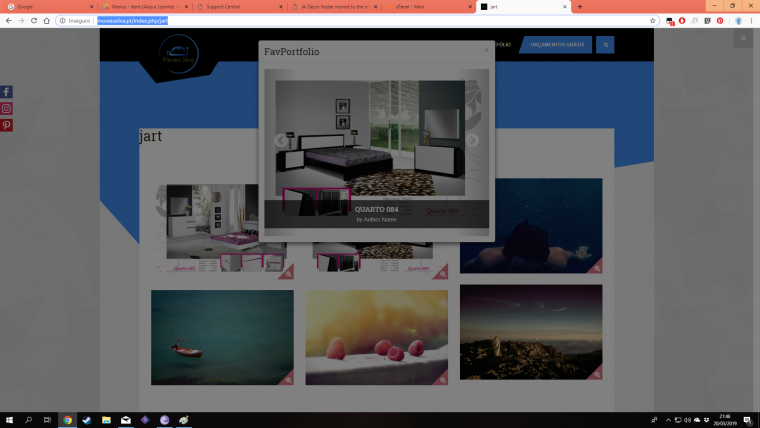
Task: Open the off-canvas hamburger menu icon
Action: [743, 38]
